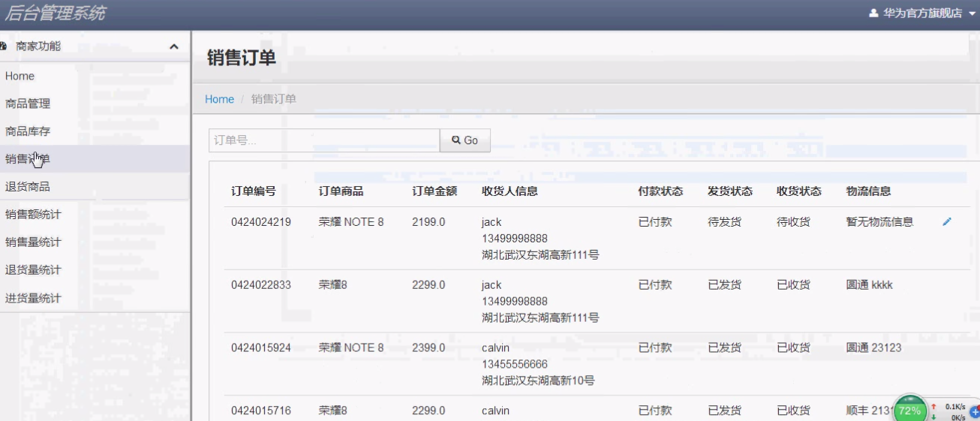The width and height of the screenshot is (980, 421).
Task: Click the 订单号 search input field
Action: click(x=324, y=140)
